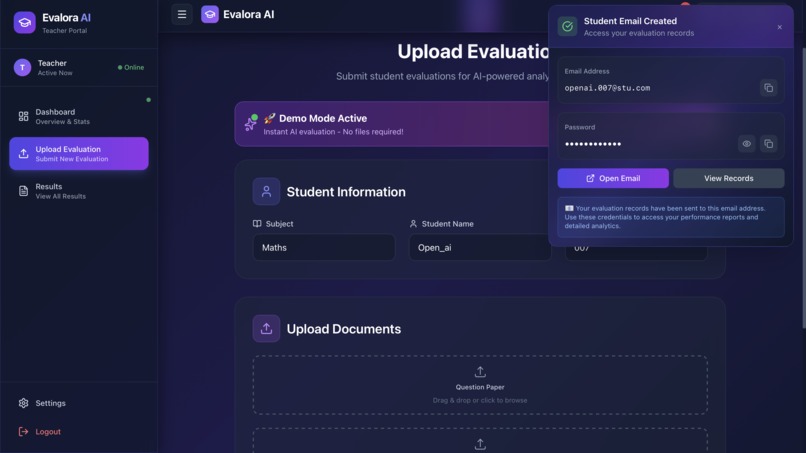
Task: Click the masked password field
Action: pos(593,144)
